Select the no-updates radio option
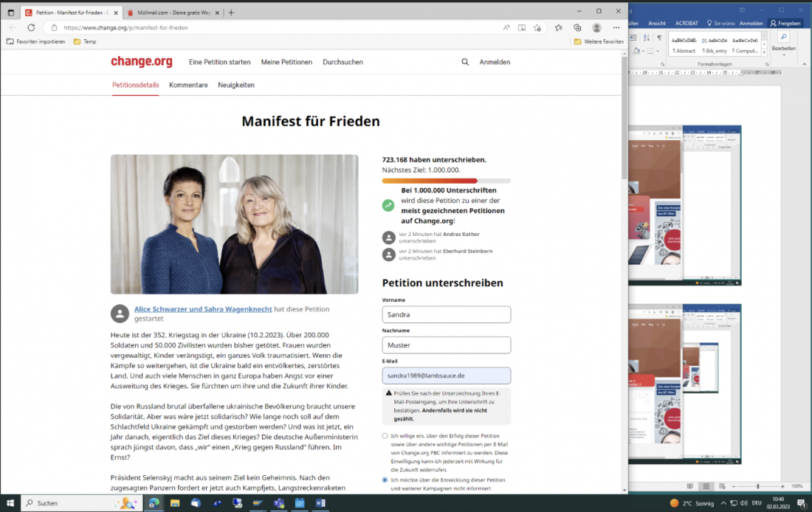The width and height of the screenshot is (812, 512). click(385, 480)
